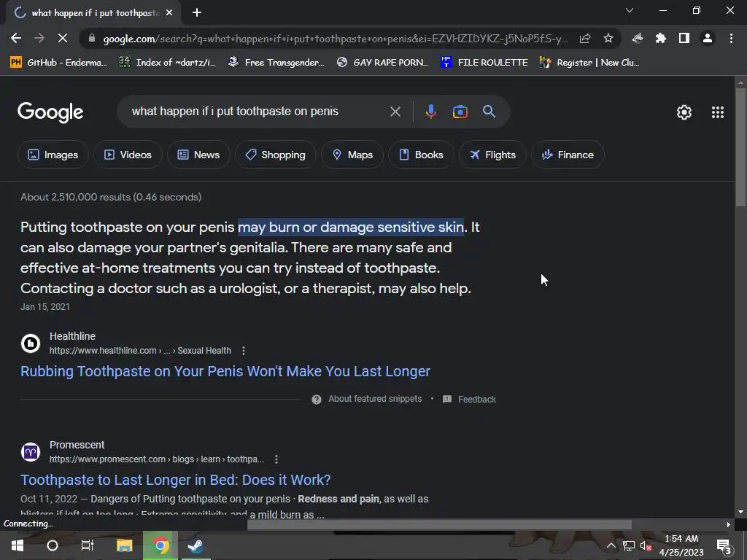
Task: Open Chrome side panel
Action: click(x=684, y=38)
